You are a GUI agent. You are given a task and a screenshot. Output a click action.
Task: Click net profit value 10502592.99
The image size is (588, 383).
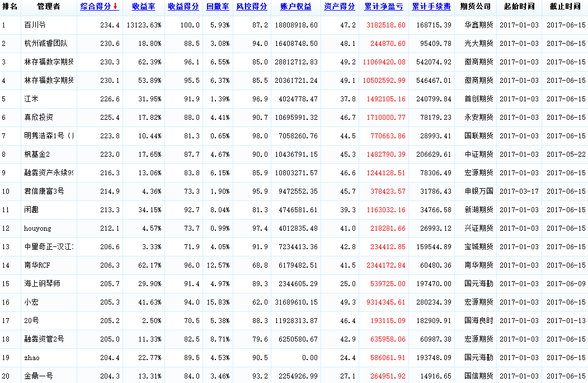coord(384,81)
